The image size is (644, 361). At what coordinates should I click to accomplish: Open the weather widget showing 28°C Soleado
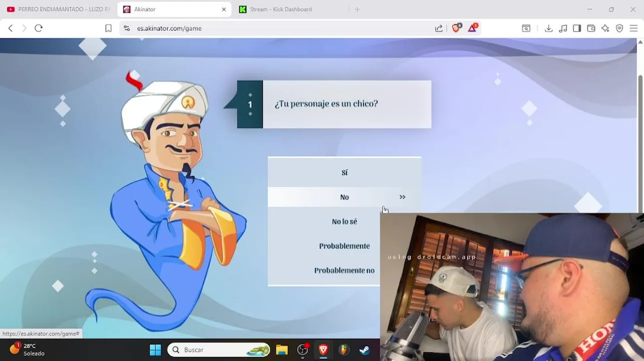click(x=28, y=349)
